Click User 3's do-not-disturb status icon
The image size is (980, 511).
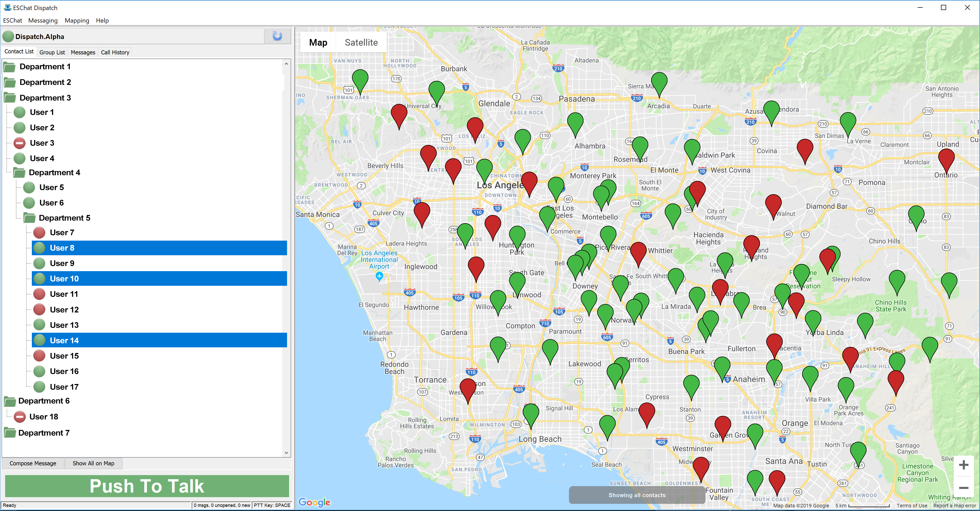(x=20, y=143)
